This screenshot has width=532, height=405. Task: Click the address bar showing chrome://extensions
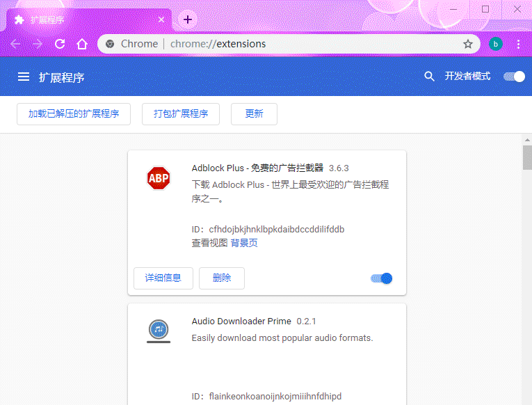[x=289, y=44]
